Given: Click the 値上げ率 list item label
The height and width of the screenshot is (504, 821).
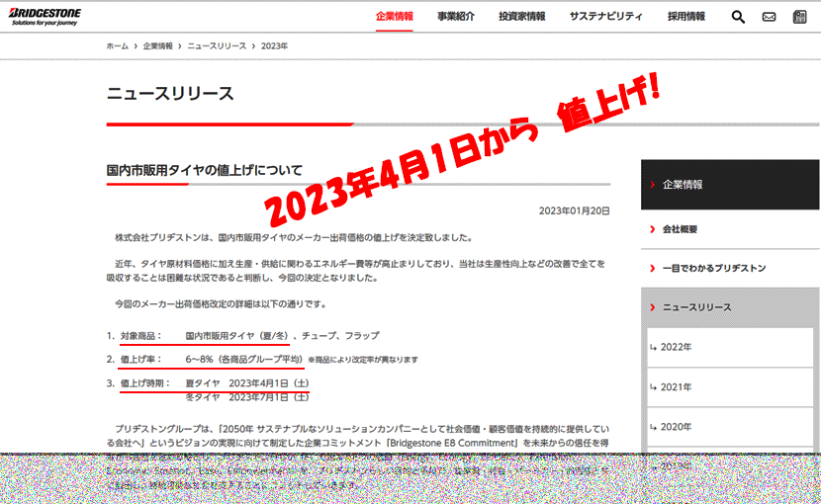Looking at the screenshot, I should tap(141, 359).
